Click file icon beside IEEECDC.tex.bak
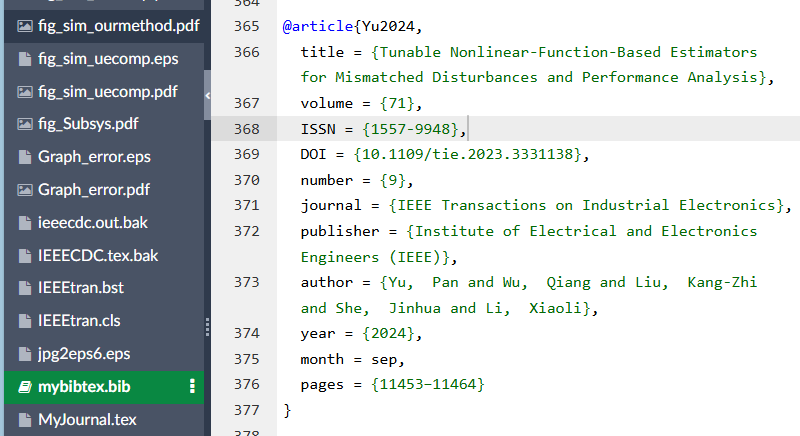 click(x=25, y=255)
